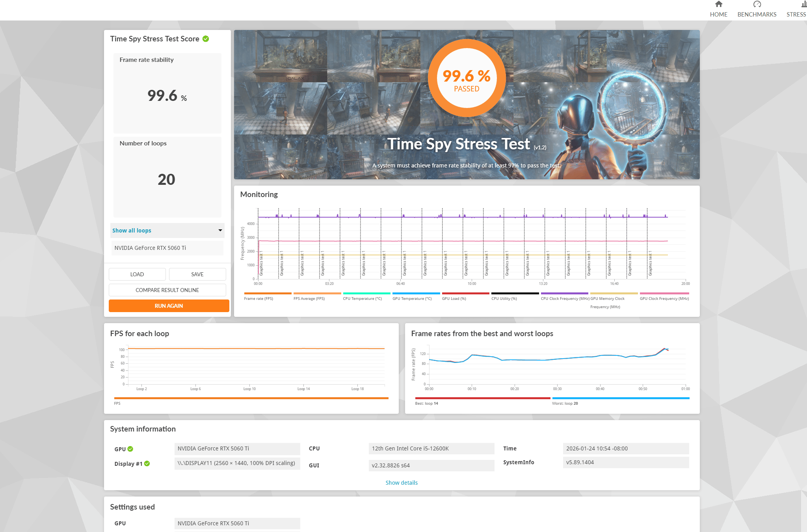The height and width of the screenshot is (532, 807).
Task: Open the Benchmarks gauge icon
Action: pyautogui.click(x=757, y=4)
